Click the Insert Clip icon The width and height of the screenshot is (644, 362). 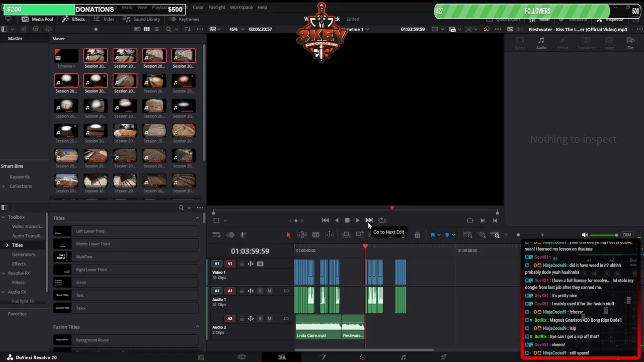point(346,235)
